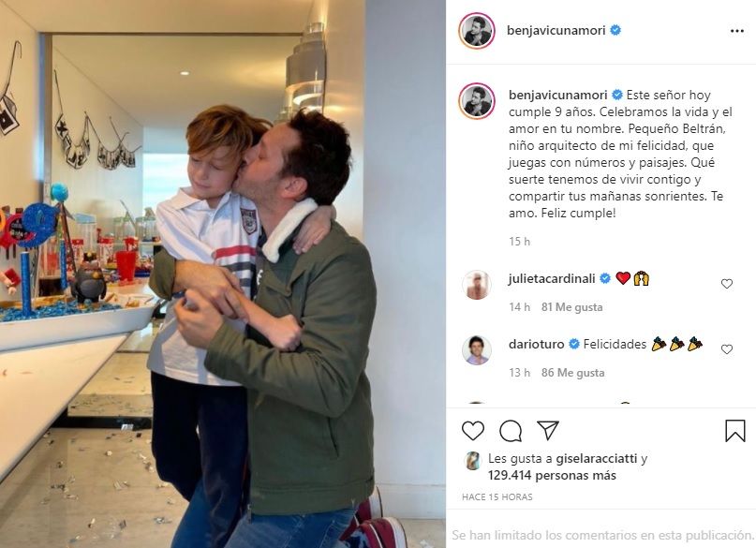Open comments with the speech bubble icon

(x=511, y=431)
